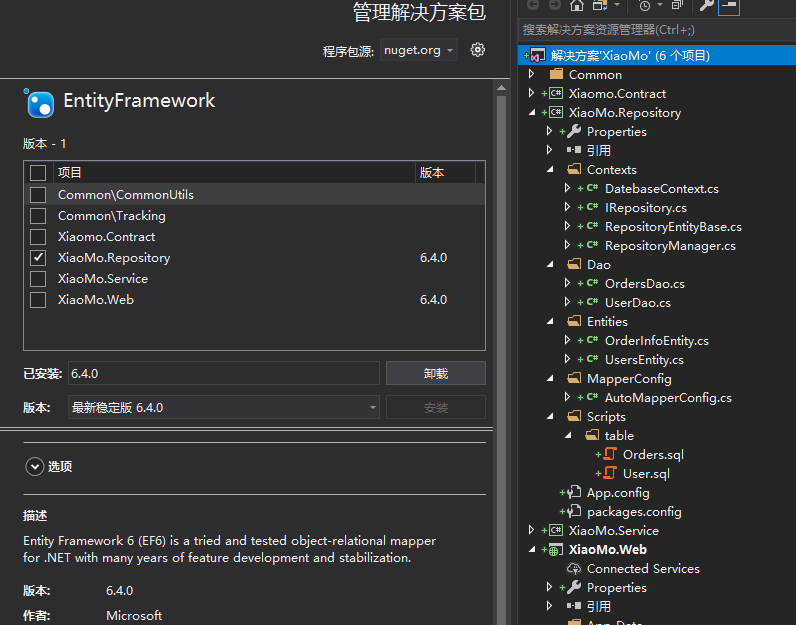Click the scroll-up arrow of package details
This screenshot has width=796, height=625.
click(x=501, y=88)
